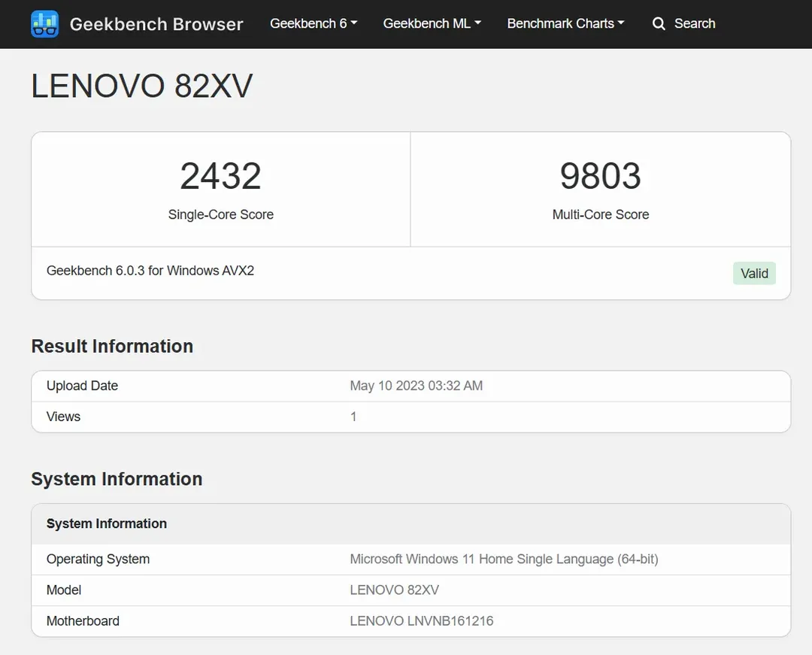Click the motherboard value LENOVO LNVNB161216

coord(421,621)
